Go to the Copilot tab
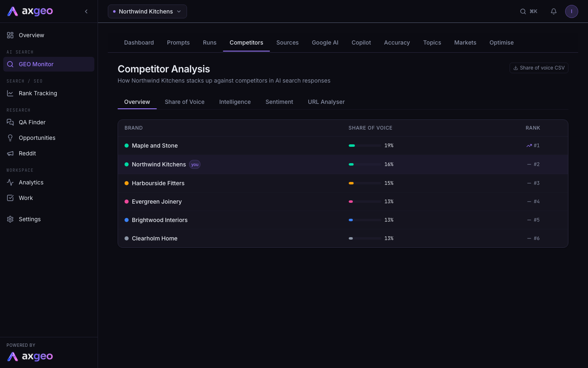The height and width of the screenshot is (368, 588). click(x=361, y=43)
